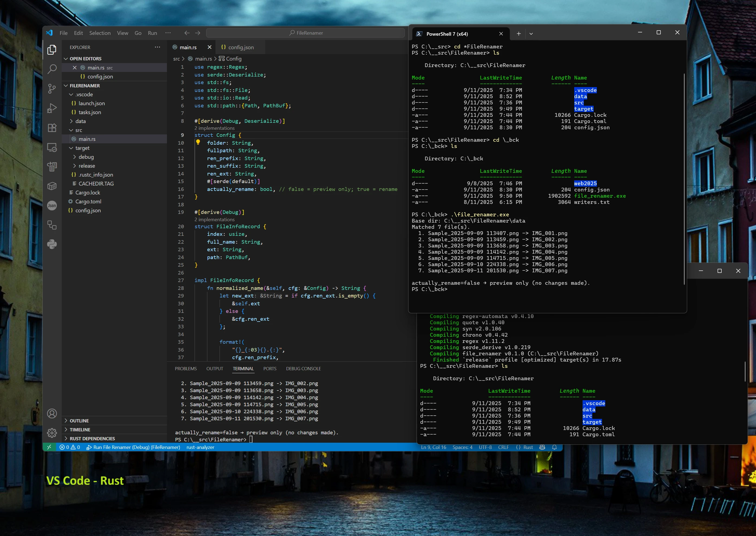Image resolution: width=756 pixels, height=536 pixels.
Task: Switch to the PROBLEMS panel tab
Action: coord(186,368)
